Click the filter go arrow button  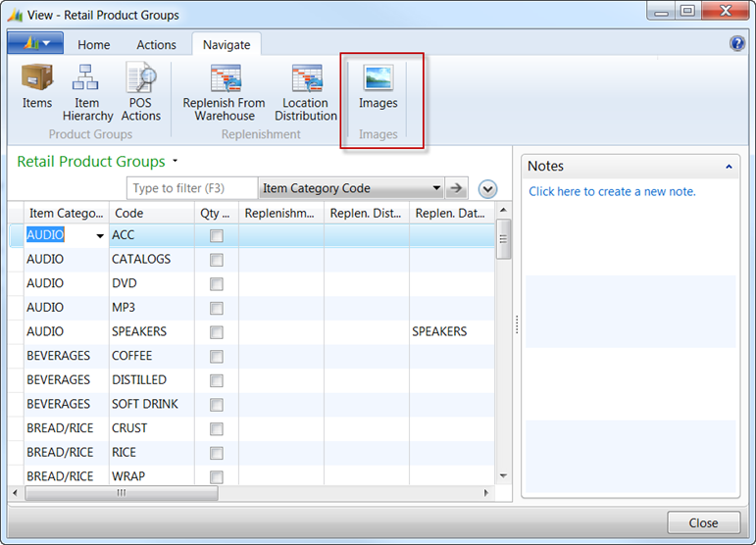(456, 188)
